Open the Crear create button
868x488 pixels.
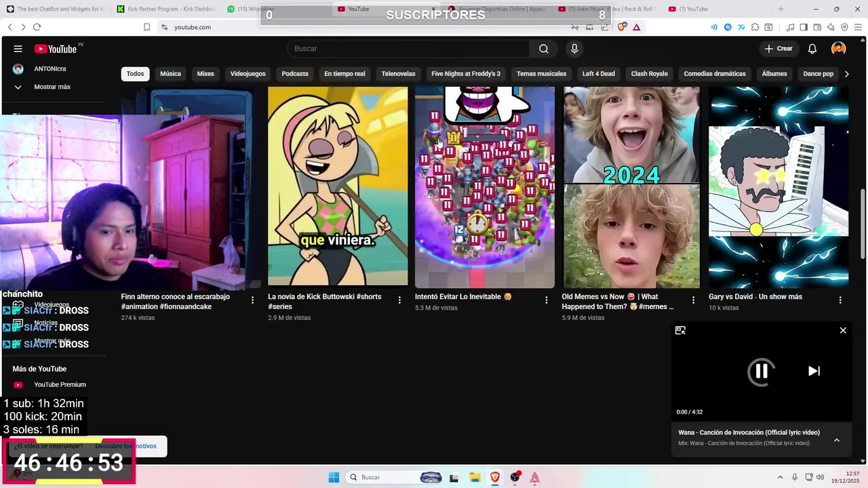[x=778, y=49]
